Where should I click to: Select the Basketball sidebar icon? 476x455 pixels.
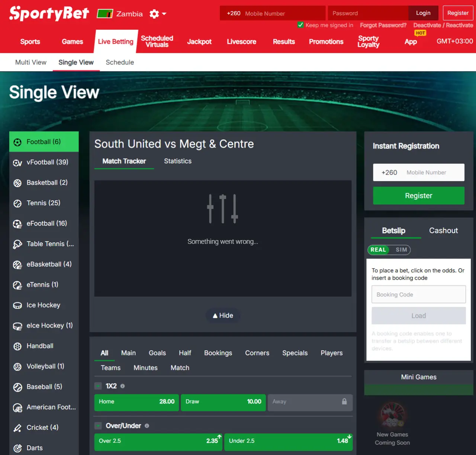pos(17,183)
